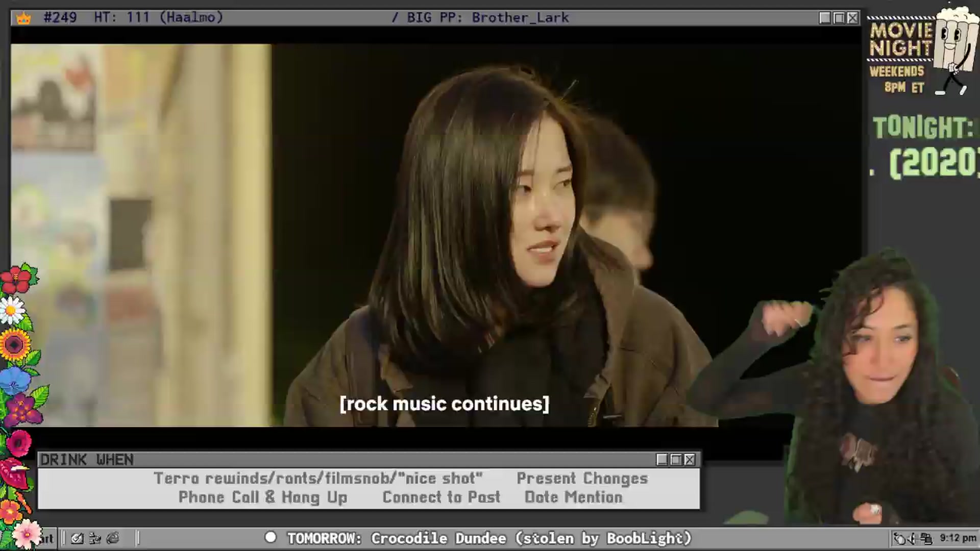The width and height of the screenshot is (980, 551).
Task: Open the Start button on the taskbar
Action: click(x=46, y=538)
